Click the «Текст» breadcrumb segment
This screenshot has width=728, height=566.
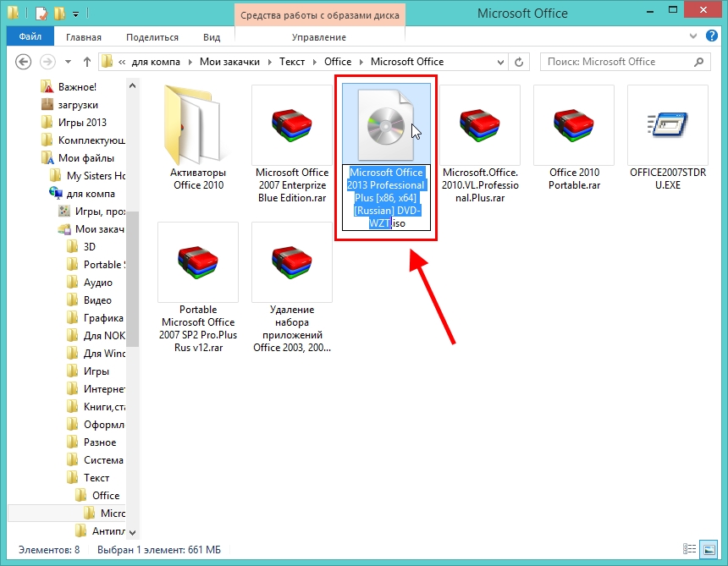(292, 62)
